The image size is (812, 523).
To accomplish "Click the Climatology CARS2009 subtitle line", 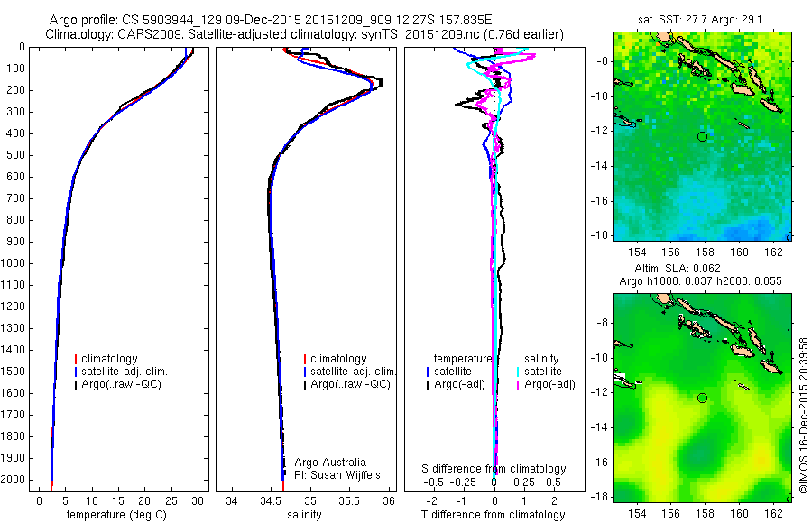I will [x=305, y=34].
